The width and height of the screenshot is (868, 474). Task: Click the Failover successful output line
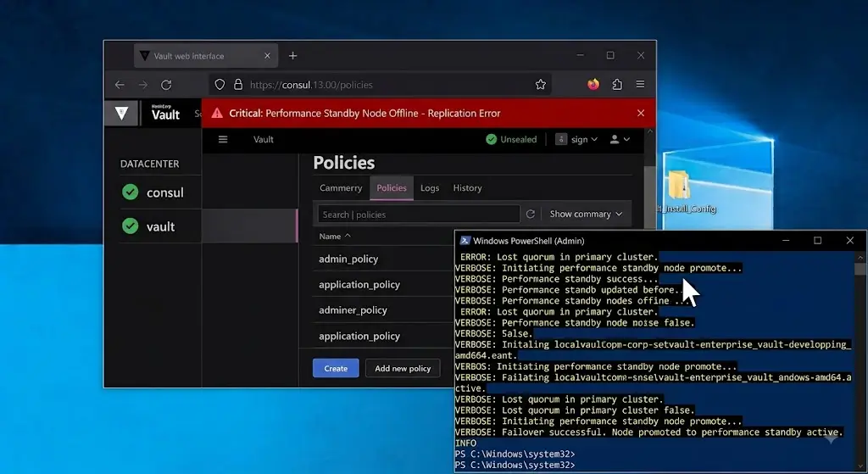tap(648, 432)
